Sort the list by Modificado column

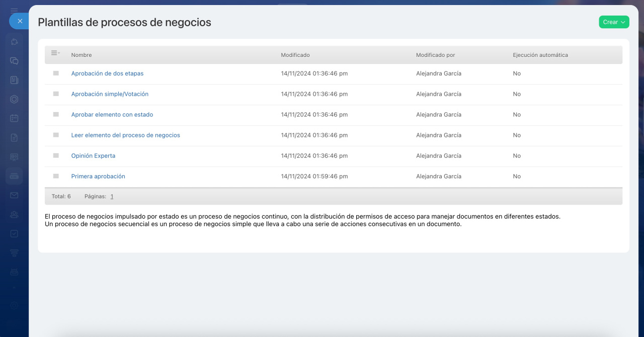coord(295,55)
